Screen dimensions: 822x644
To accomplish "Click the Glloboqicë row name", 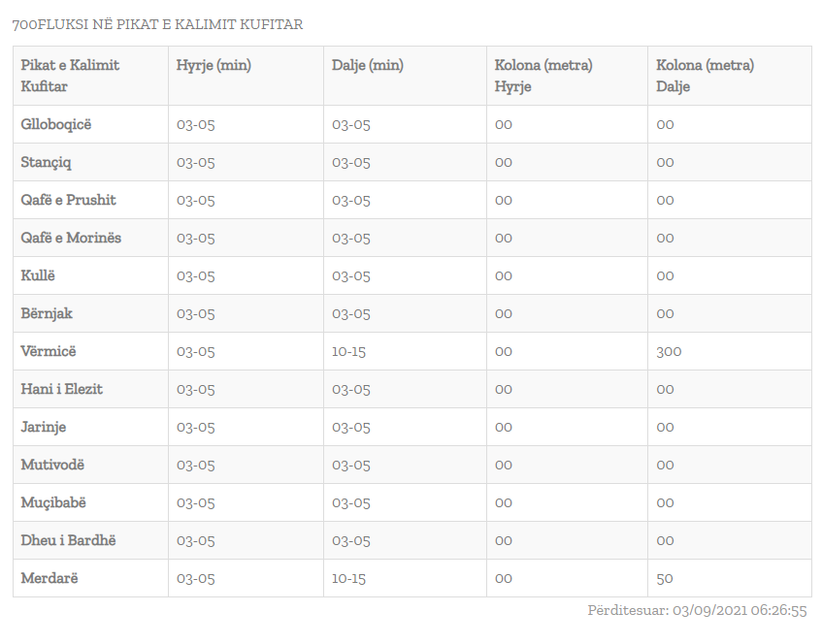I will pyautogui.click(x=55, y=124).
